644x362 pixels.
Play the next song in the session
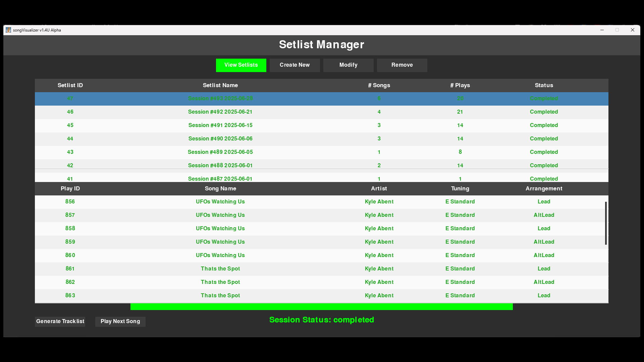(120, 321)
